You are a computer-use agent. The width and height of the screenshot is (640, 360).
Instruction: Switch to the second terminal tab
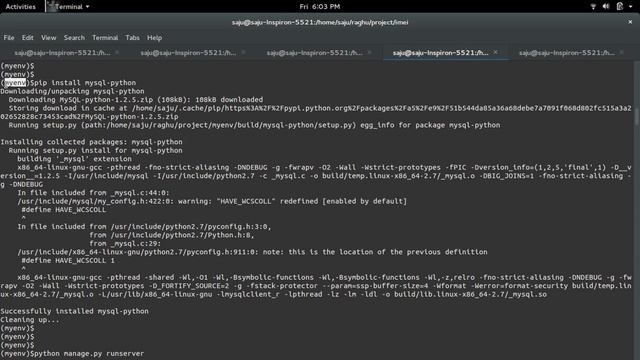pos(188,53)
